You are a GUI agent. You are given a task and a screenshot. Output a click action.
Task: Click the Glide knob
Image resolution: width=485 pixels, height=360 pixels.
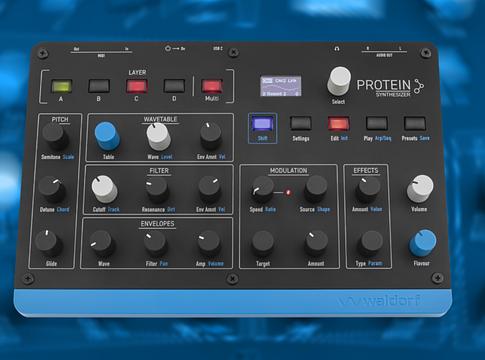click(x=49, y=243)
